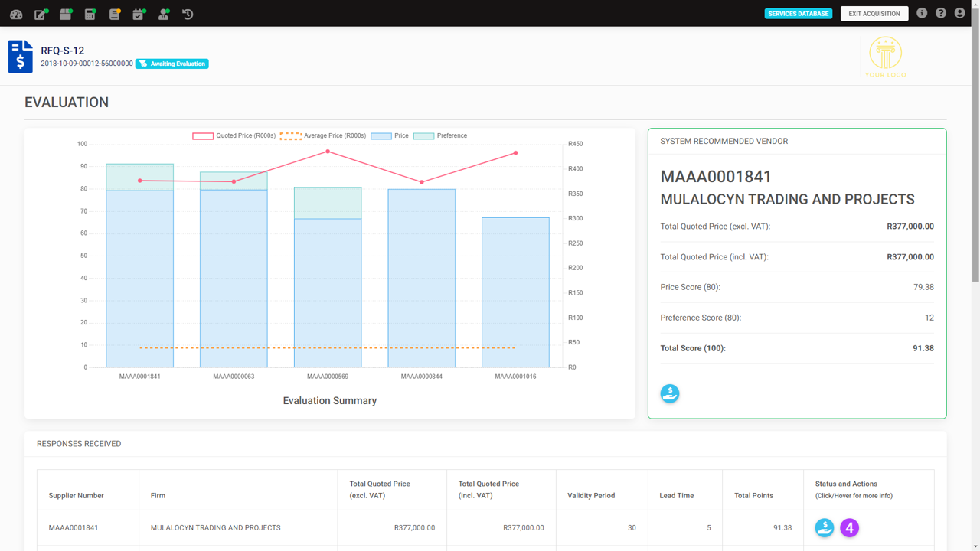This screenshot has width=980, height=551.
Task: Toggle the Price legend swatch in chart
Action: point(381,135)
